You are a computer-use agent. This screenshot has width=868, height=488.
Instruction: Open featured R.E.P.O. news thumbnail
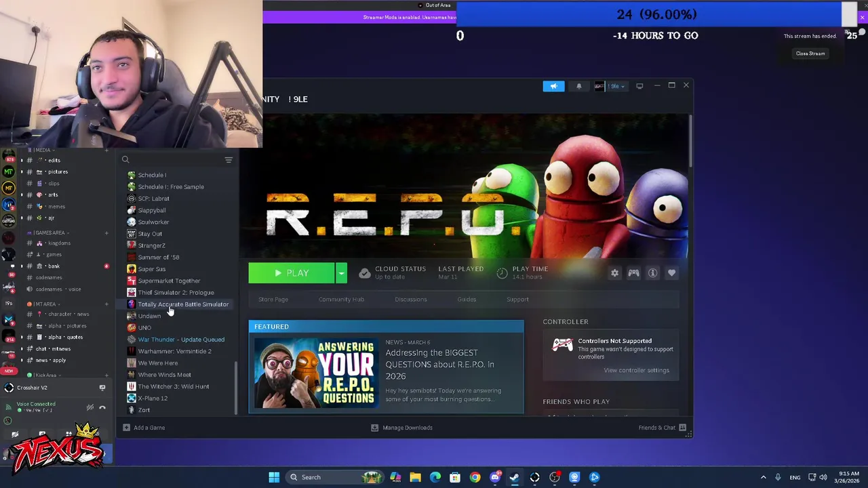[315, 372]
